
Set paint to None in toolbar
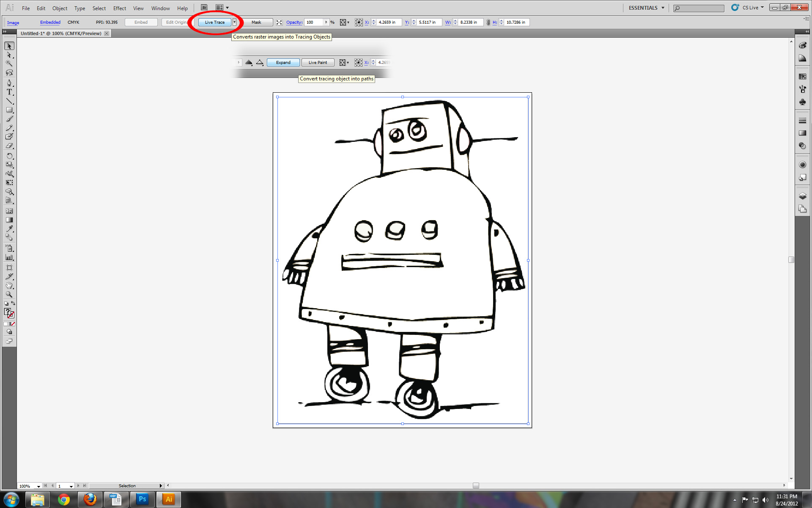(x=13, y=324)
